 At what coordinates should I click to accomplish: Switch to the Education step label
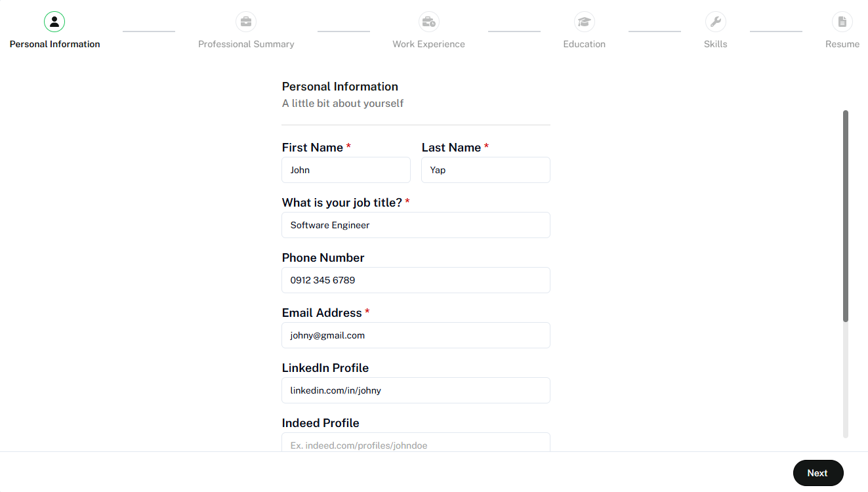(x=584, y=44)
